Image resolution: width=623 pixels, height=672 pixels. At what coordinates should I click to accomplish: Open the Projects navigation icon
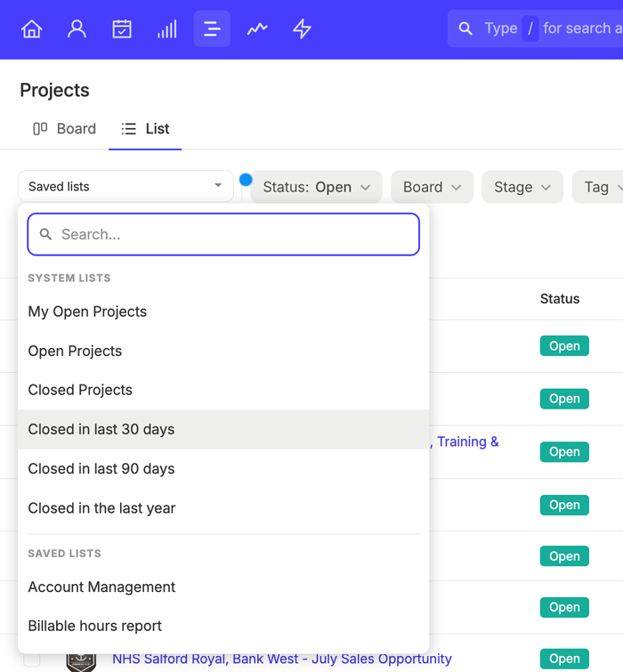tap(212, 29)
